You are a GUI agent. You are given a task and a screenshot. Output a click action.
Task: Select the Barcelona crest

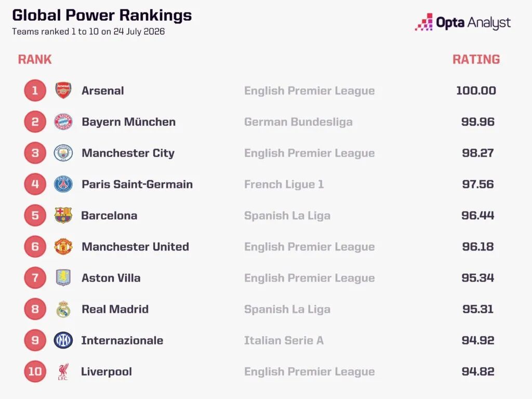click(63, 215)
